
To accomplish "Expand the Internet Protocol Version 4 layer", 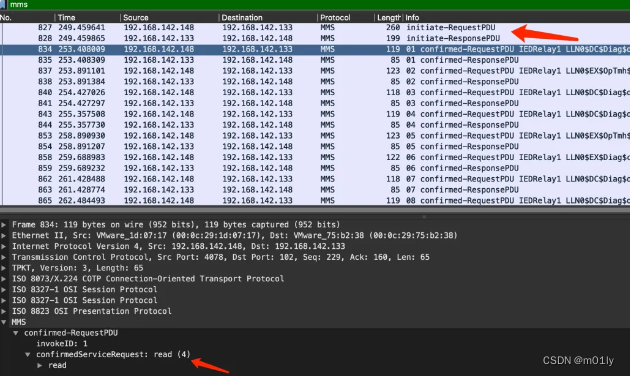I will click(4, 246).
